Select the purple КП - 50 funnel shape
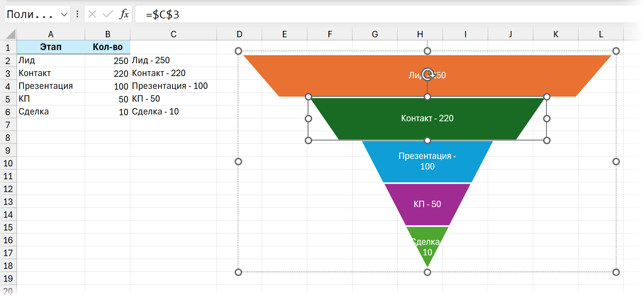644x296 pixels. (427, 204)
